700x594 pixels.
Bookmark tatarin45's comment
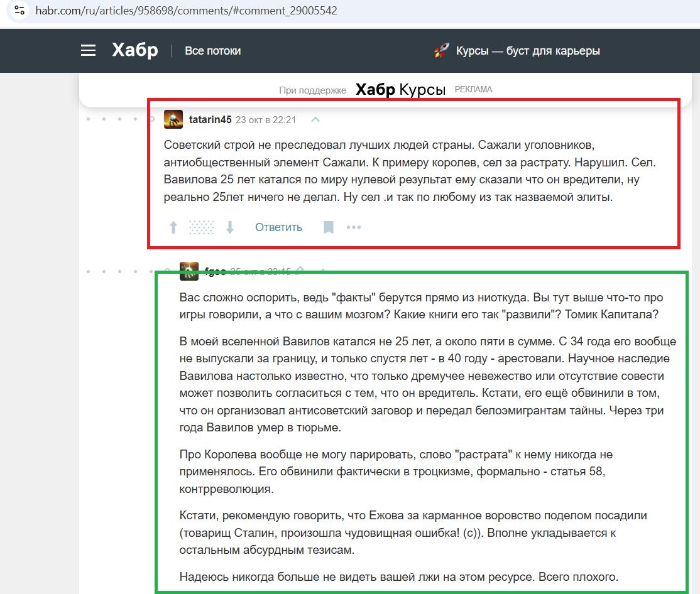[328, 227]
